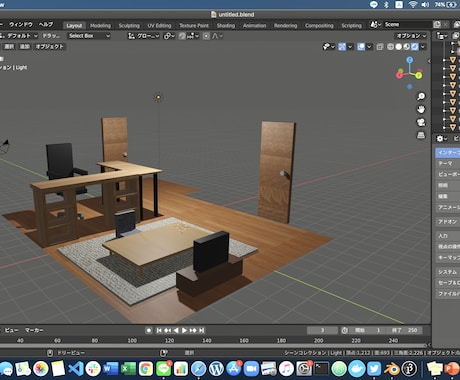Open the Scene browse icon
The height and width of the screenshot is (380, 460).
pos(376,25)
